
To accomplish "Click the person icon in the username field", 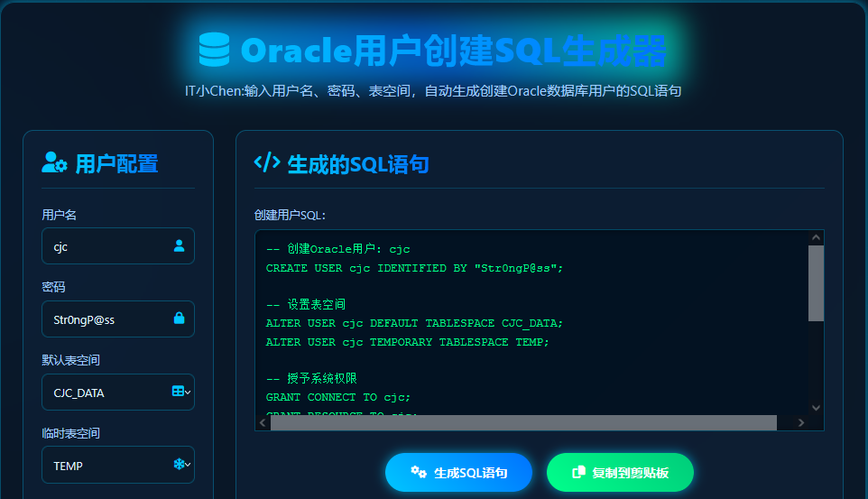I will [179, 246].
